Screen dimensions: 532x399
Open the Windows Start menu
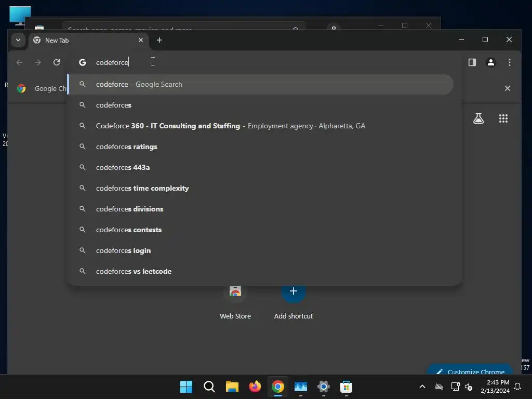(186, 387)
